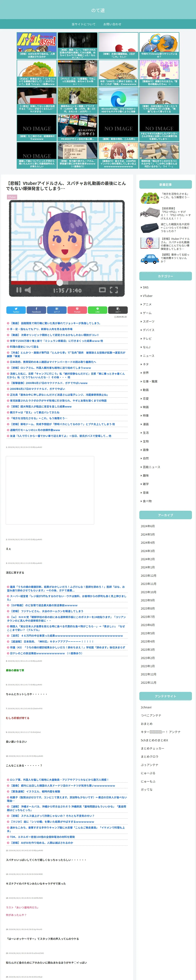Bookmark with the はてブ button
196x980 pixels.
click(x=57, y=310)
